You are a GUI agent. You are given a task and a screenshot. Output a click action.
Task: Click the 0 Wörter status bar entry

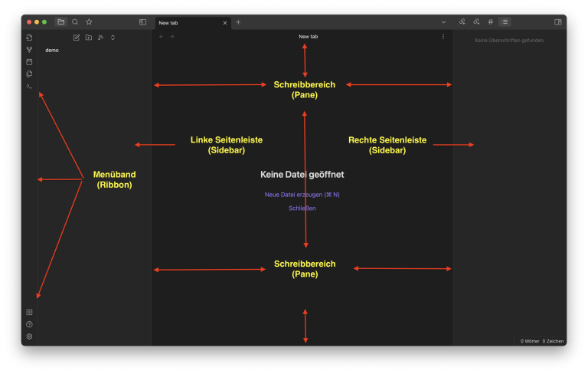530,341
